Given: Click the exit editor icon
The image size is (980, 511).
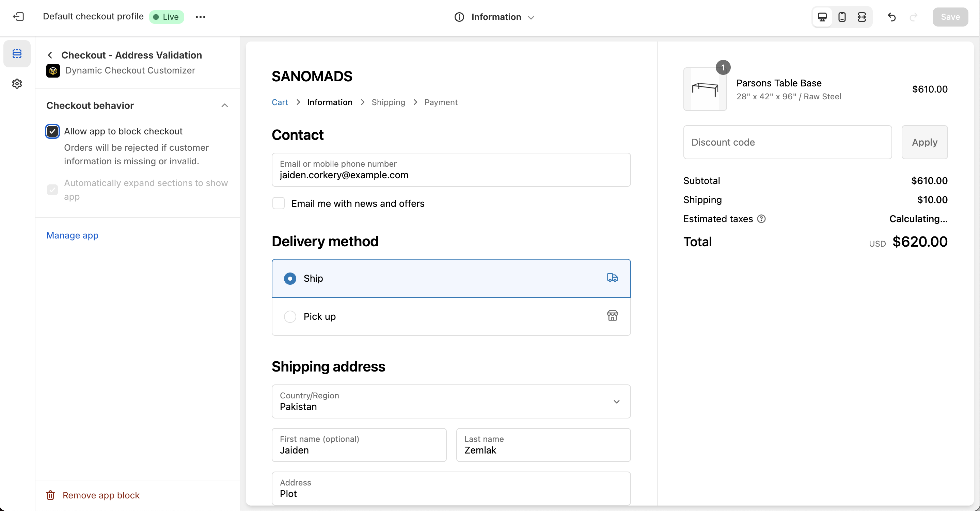Looking at the screenshot, I should pyautogui.click(x=18, y=17).
